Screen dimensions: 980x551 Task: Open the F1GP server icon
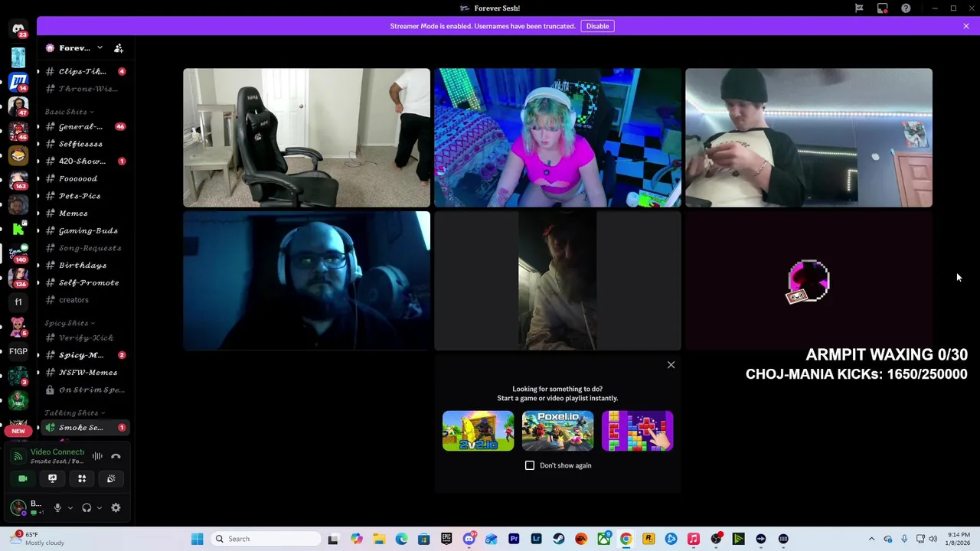point(18,351)
